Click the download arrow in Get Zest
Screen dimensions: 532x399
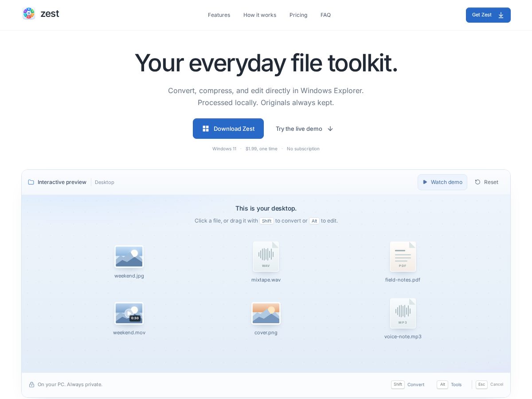pyautogui.click(x=501, y=15)
